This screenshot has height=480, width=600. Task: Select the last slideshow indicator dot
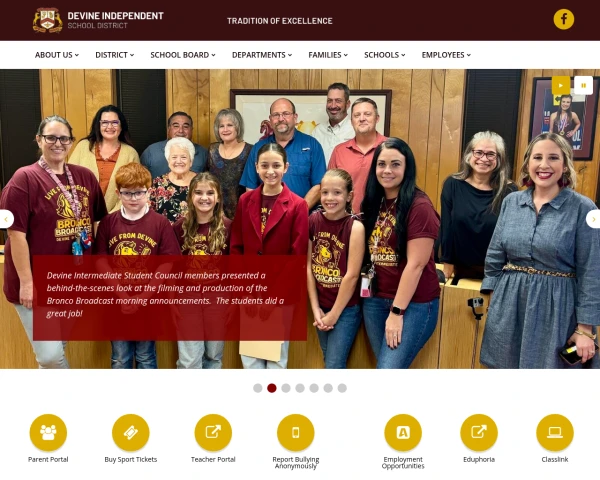[342, 388]
